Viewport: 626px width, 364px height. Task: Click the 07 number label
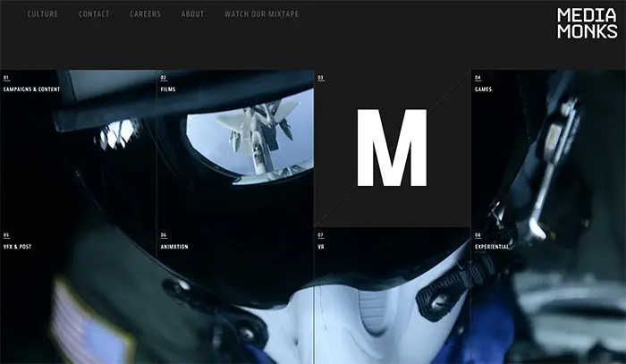(320, 235)
